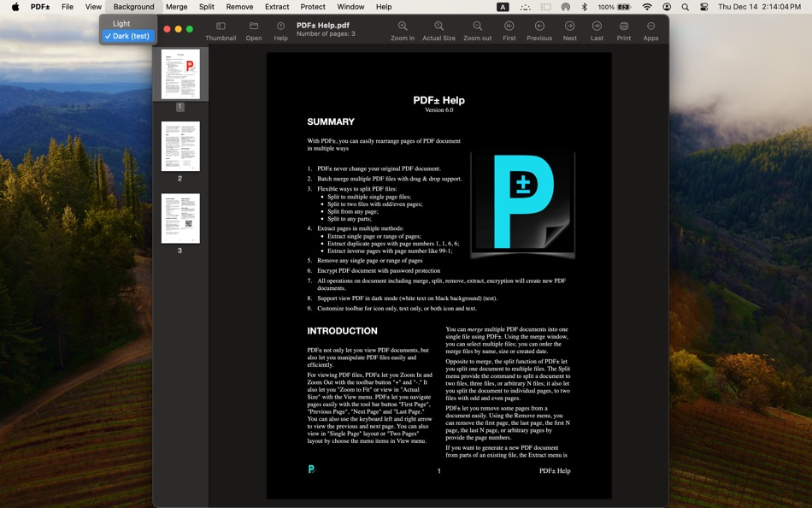812x508 pixels.
Task: Select page 1 thumbnail
Action: coord(180,74)
